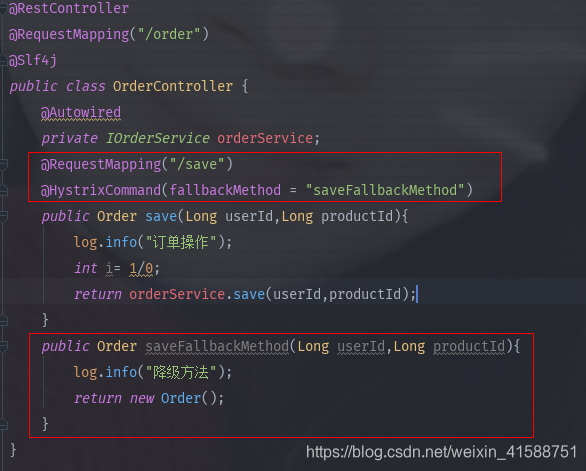
Task: Click the save method name in its declaration
Action: (x=161, y=216)
